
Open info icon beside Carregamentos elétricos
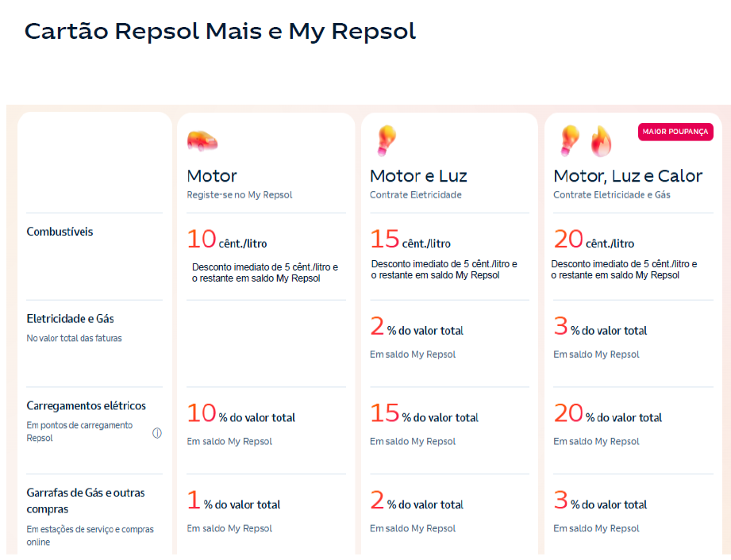click(157, 433)
